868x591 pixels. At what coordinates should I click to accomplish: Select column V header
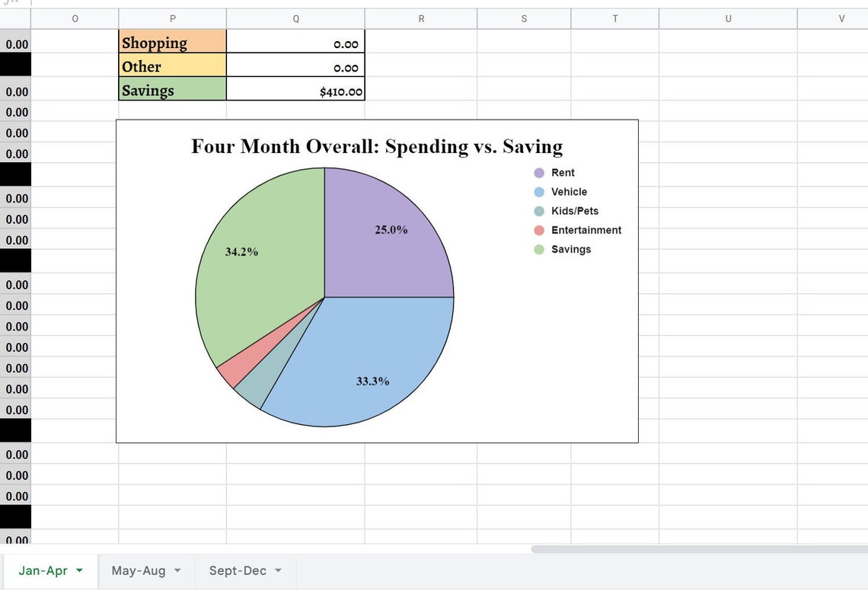pyautogui.click(x=833, y=19)
